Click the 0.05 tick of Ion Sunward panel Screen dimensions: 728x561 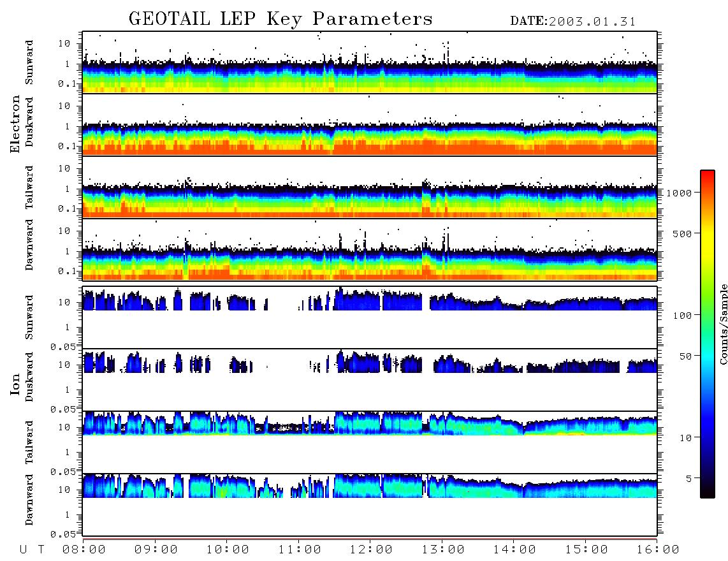coord(63,347)
